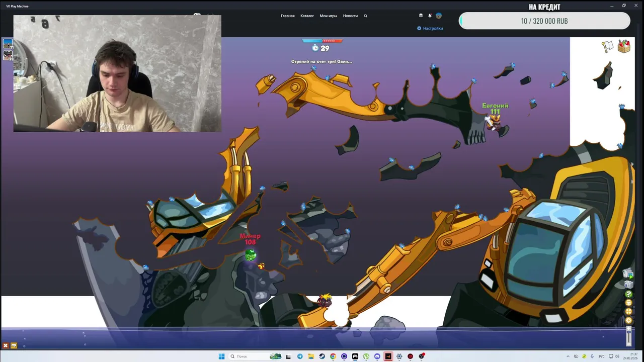
Task: Adjust the vertical zoom slider in game
Action: (x=628, y=336)
